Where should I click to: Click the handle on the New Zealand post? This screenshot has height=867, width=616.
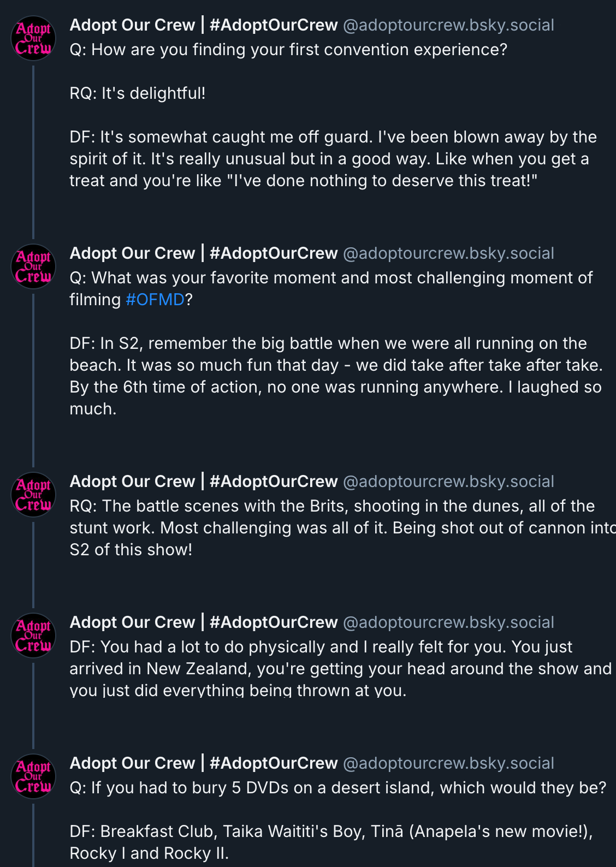click(448, 622)
